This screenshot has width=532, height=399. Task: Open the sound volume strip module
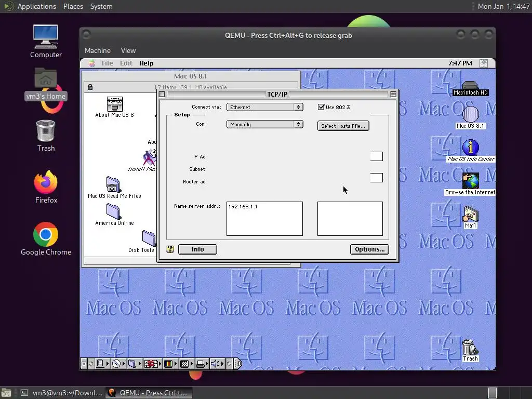(x=217, y=364)
